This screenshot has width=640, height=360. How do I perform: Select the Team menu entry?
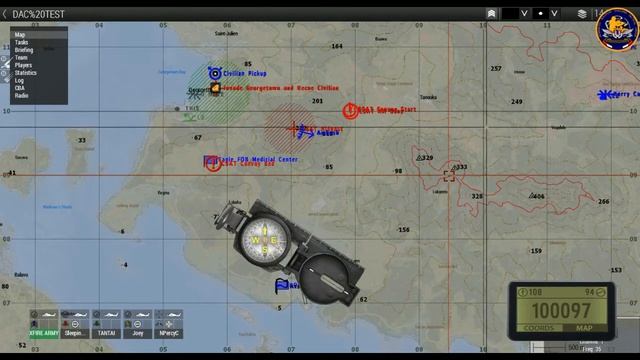(x=39, y=58)
